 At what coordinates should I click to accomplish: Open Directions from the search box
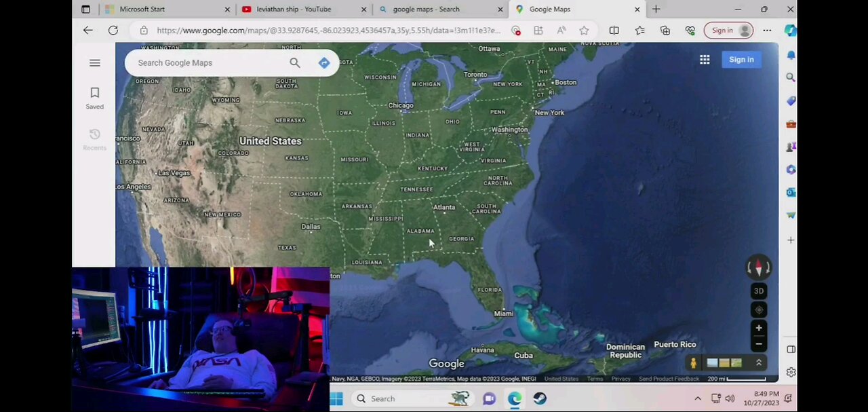324,62
